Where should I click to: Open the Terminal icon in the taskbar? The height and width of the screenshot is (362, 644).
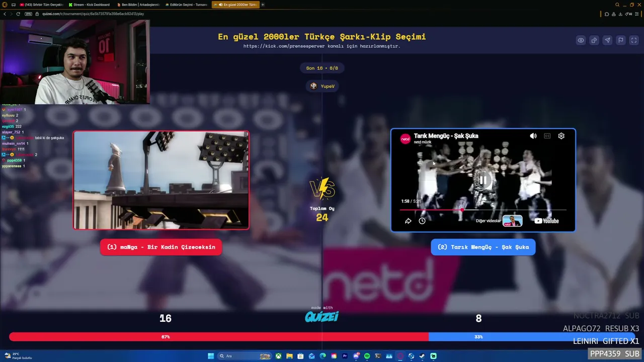pos(378,356)
